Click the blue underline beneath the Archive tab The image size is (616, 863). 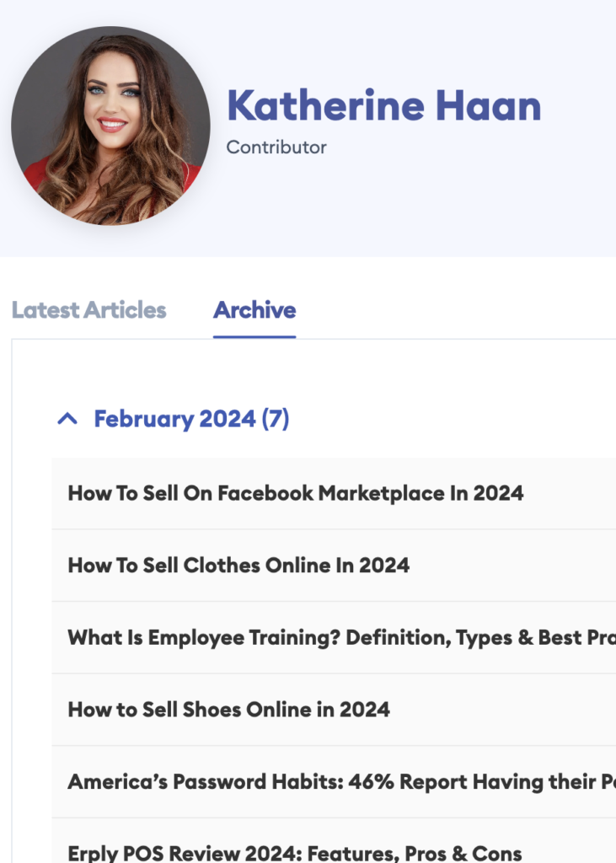(x=254, y=336)
